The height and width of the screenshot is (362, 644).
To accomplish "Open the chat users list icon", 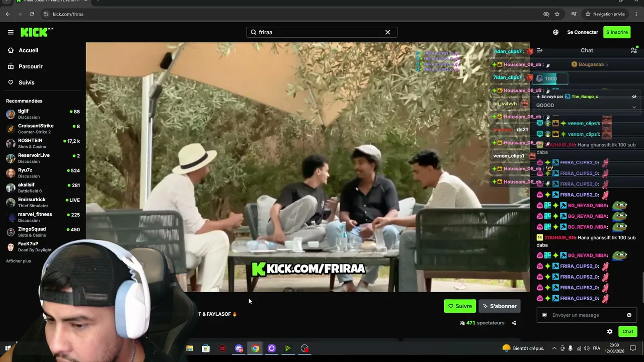I will click(634, 50).
